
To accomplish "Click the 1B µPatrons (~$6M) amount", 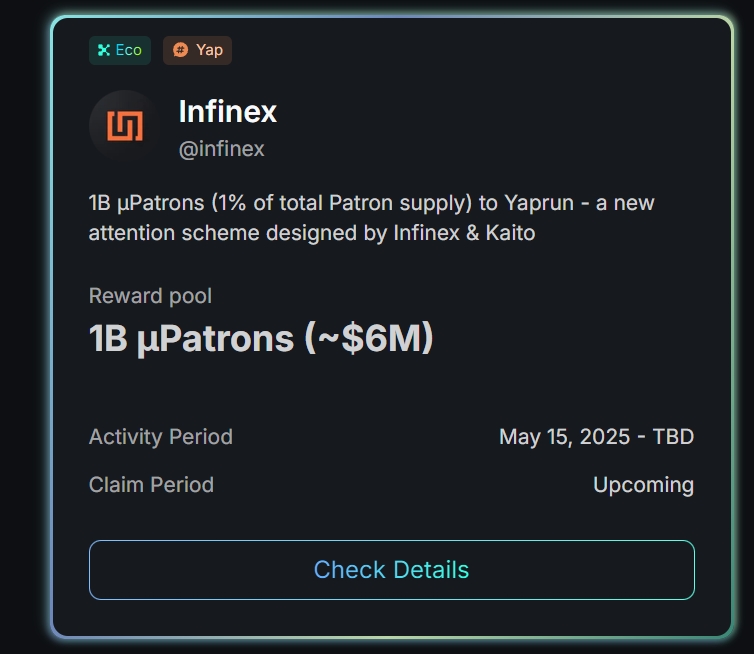I will 261,338.
